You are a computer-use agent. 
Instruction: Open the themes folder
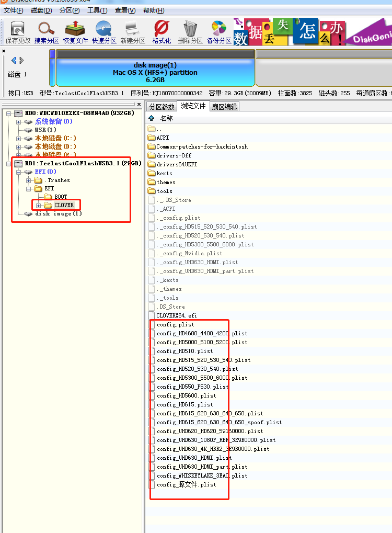166,182
